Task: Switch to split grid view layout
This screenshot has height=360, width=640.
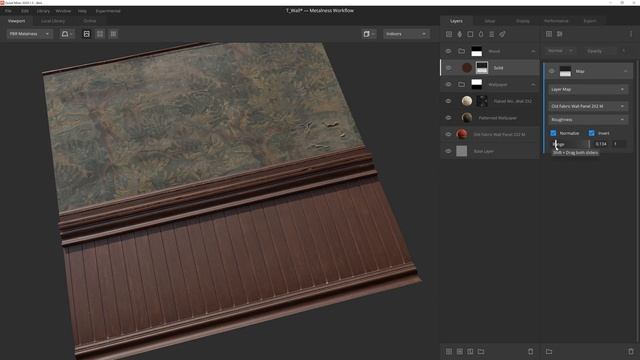Action: tap(113, 34)
